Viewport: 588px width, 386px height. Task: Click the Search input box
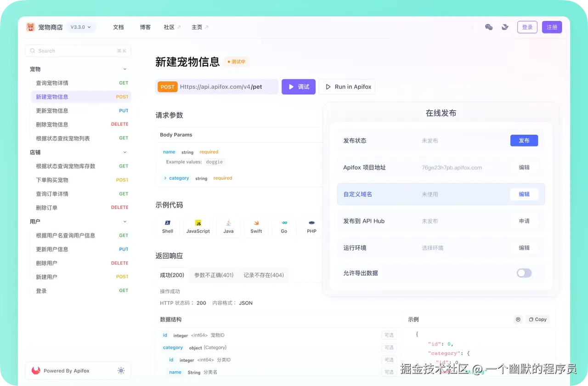[x=78, y=51]
